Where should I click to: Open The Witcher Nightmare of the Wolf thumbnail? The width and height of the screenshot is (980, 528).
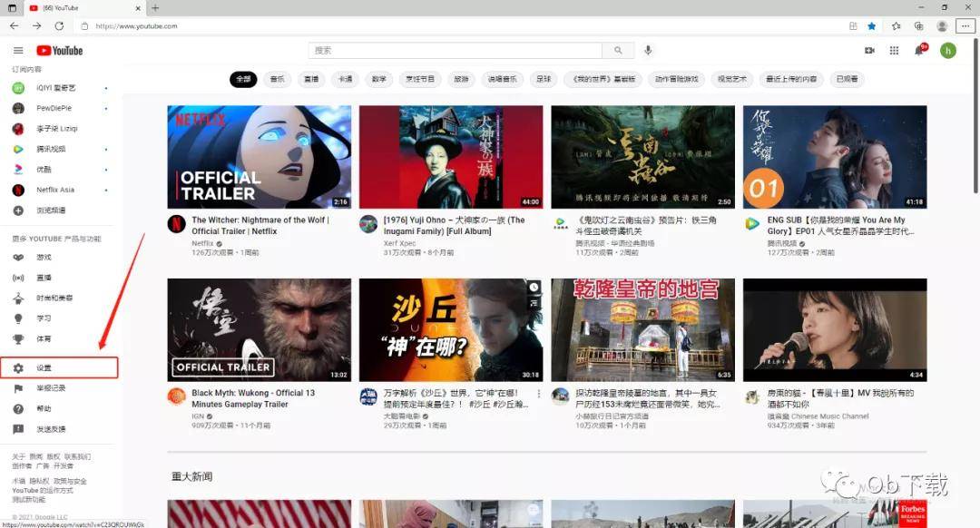[260, 157]
